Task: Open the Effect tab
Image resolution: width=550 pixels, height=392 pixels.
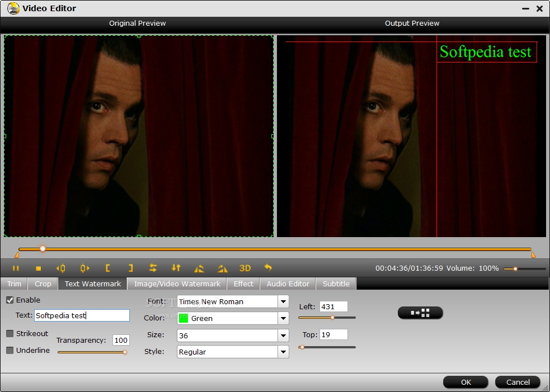Action: (x=243, y=284)
